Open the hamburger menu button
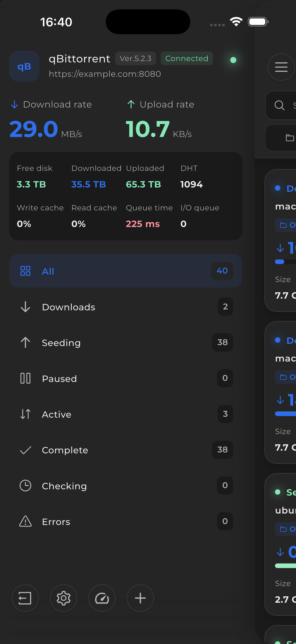This screenshot has width=296, height=644. click(x=281, y=67)
